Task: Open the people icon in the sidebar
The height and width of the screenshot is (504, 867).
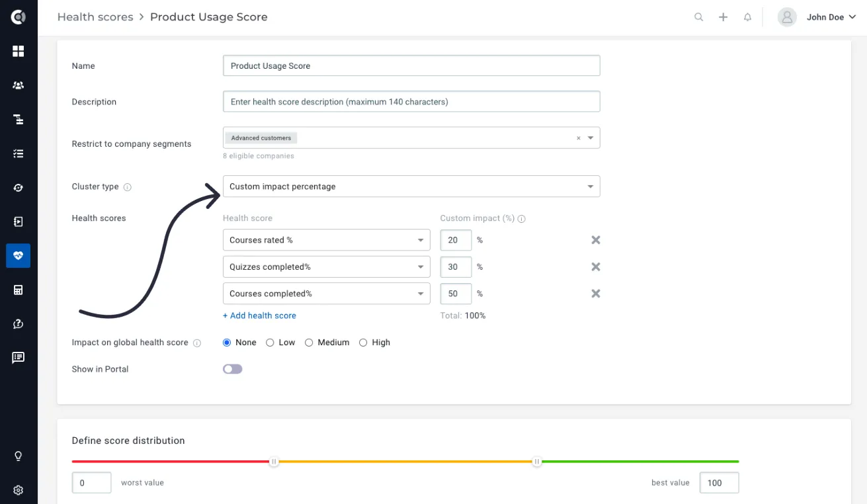Action: click(x=19, y=85)
